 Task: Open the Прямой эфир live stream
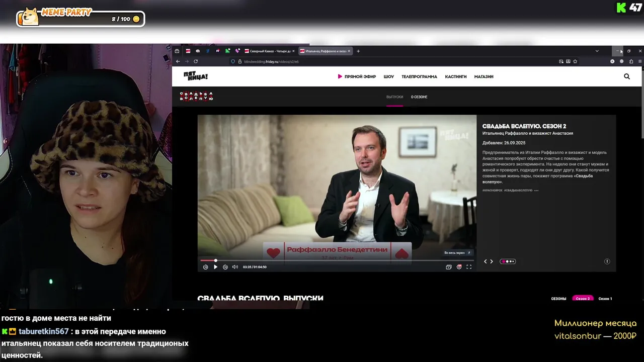[x=357, y=76]
